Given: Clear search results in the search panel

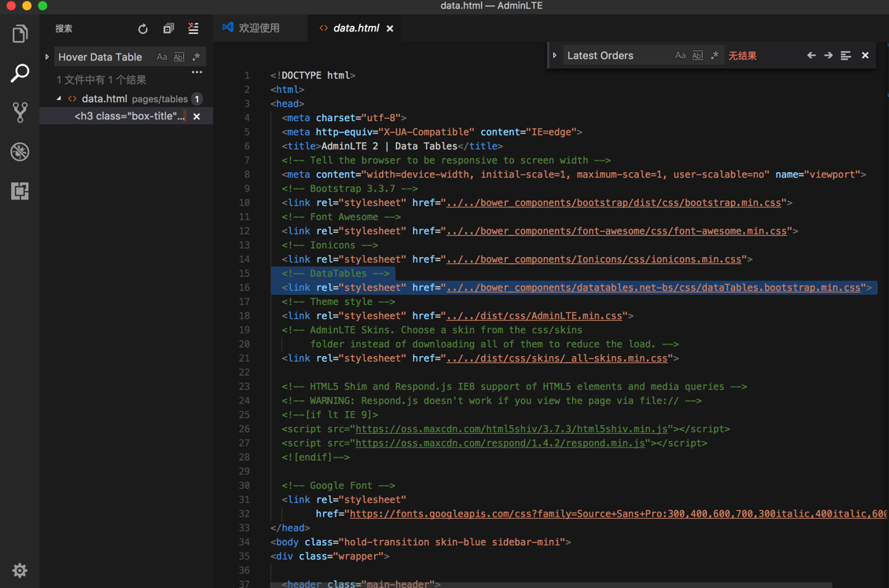Looking at the screenshot, I should tap(193, 29).
